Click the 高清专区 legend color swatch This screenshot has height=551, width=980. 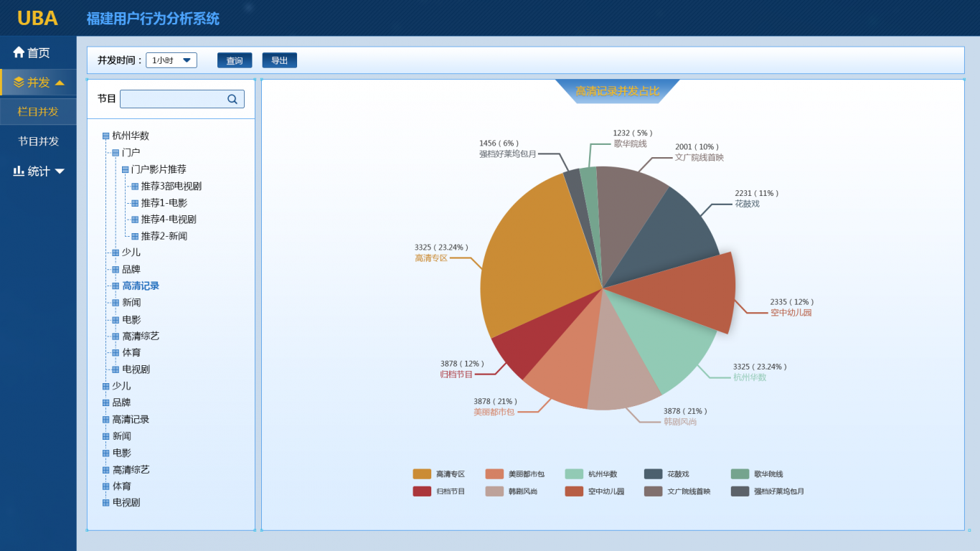[x=422, y=474]
